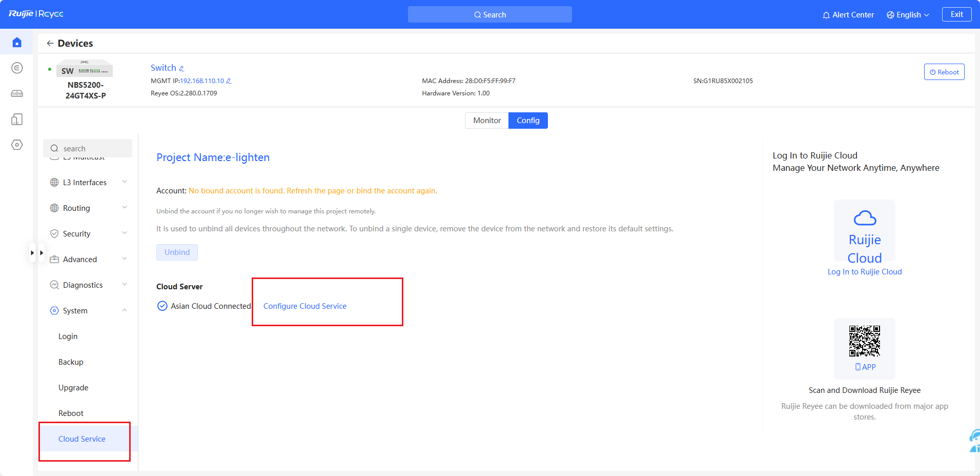Open Login under System
The width and height of the screenshot is (980, 476).
(x=68, y=336)
